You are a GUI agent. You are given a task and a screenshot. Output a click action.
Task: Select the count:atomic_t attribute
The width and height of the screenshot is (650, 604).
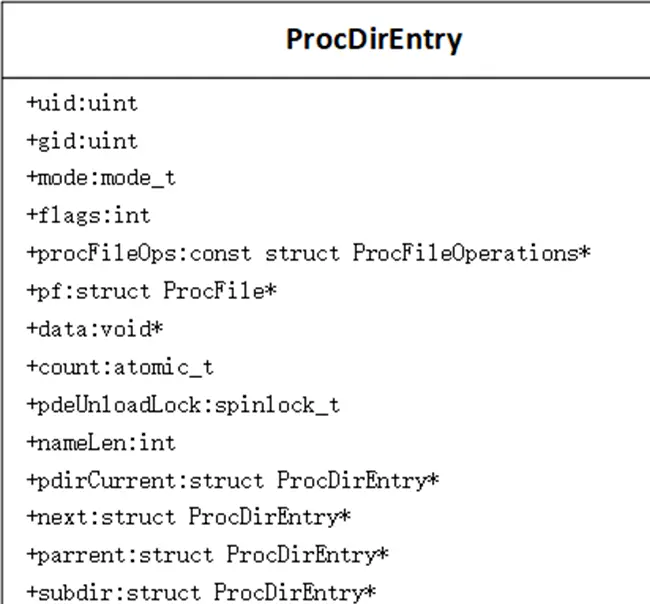[x=120, y=368]
